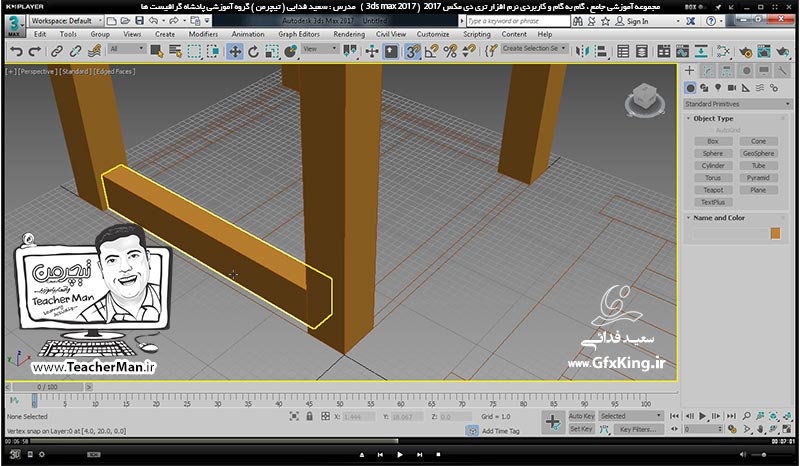Activate the Select and Scale tool
Screen dimensions: 800x466
click(272, 51)
